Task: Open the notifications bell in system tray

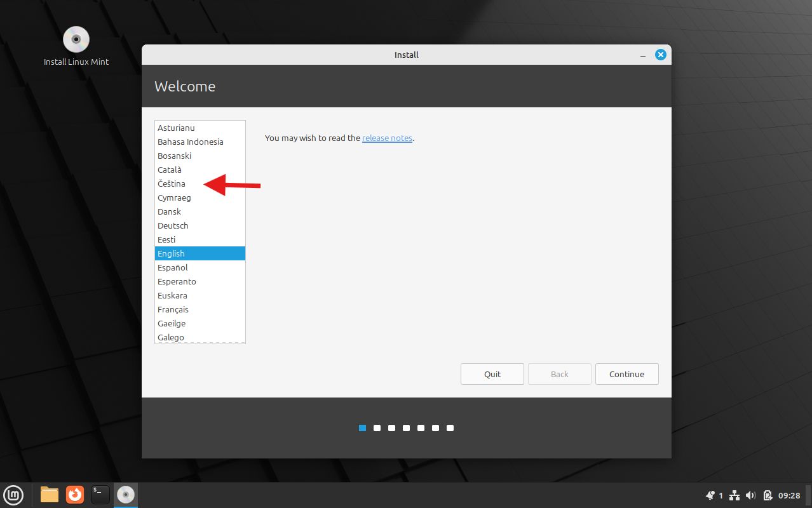Action: 710,495
